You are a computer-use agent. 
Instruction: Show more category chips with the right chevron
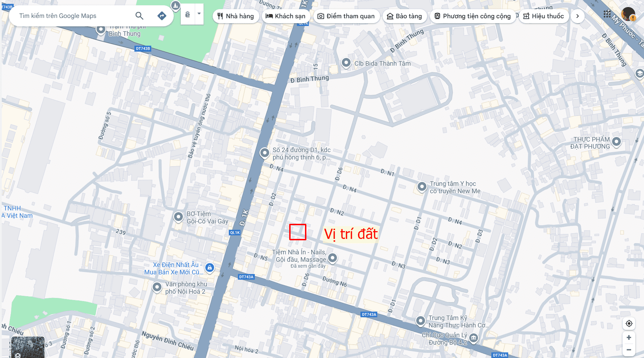(577, 16)
